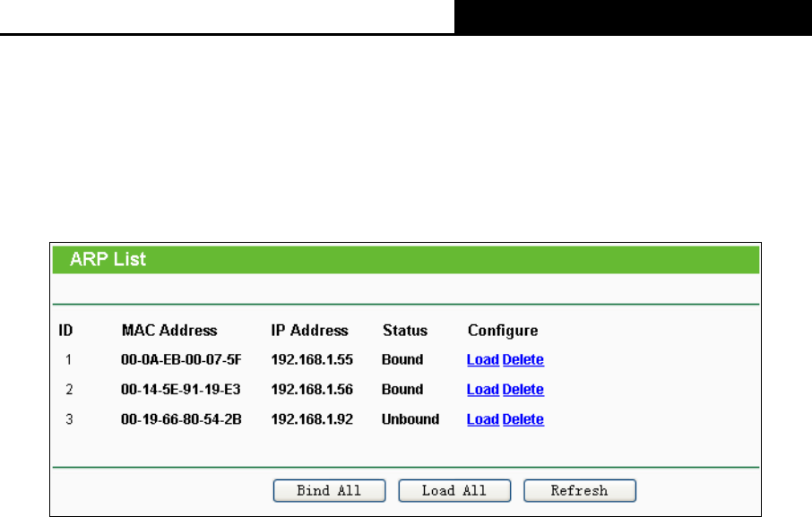Click the ID column header
The image size is (812, 517).
(65, 330)
